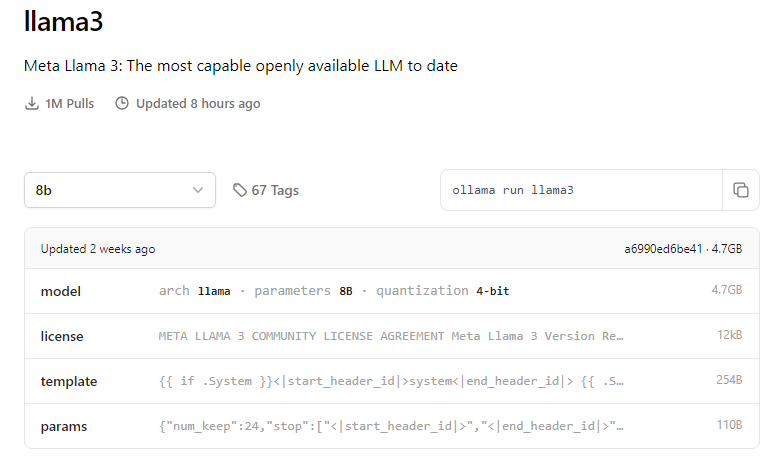Screen dimensions: 784x460
Task: Click the a6990ed6be41 digest hash
Action: [660, 249]
